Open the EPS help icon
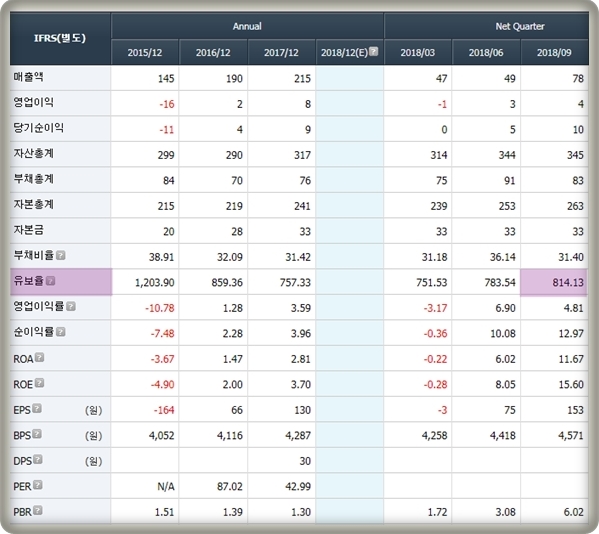The width and height of the screenshot is (599, 534). coord(37,408)
